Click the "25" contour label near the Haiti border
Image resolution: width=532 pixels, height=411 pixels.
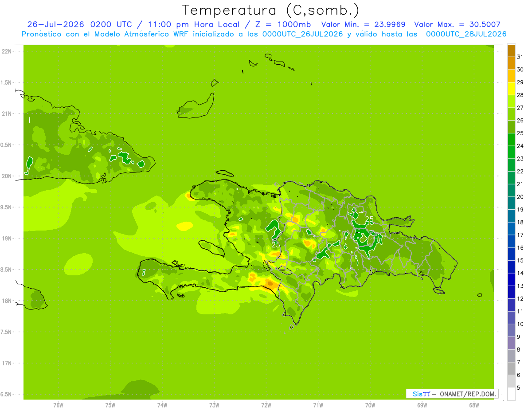[276, 244]
